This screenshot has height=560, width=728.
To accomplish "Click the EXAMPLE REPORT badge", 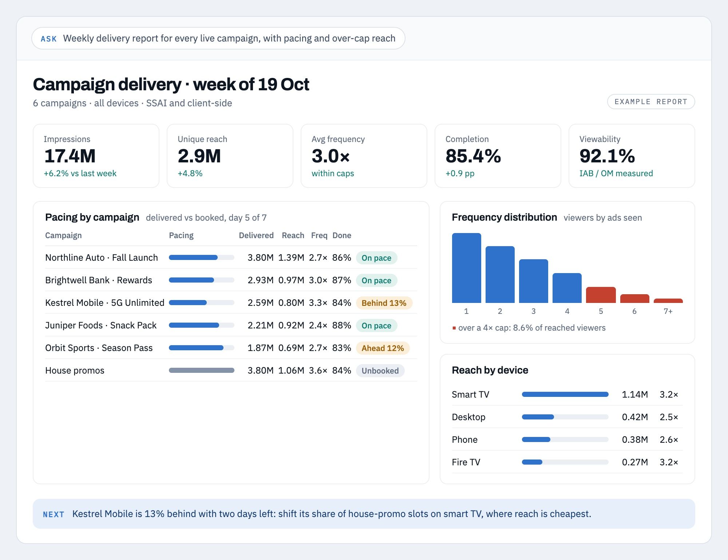I will 651,102.
